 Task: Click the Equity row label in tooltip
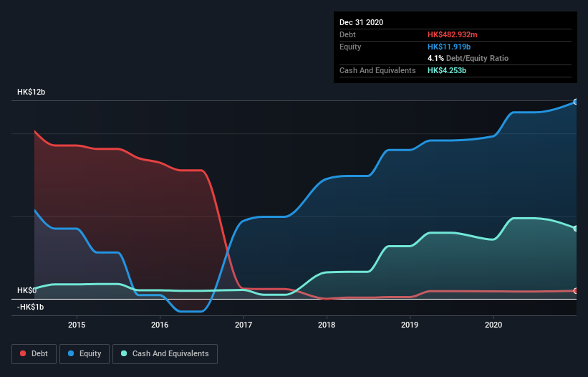point(350,47)
